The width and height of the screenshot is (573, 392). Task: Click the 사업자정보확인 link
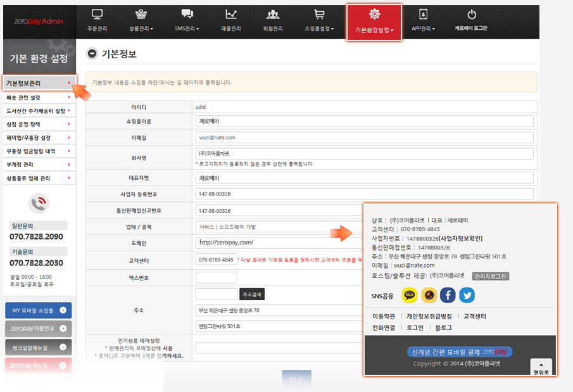tap(460, 238)
